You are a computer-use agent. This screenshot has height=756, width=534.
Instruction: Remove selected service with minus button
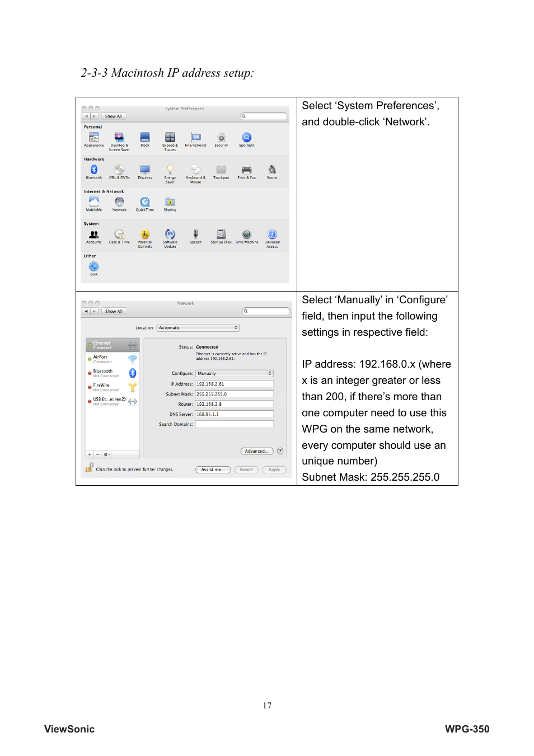[97, 454]
